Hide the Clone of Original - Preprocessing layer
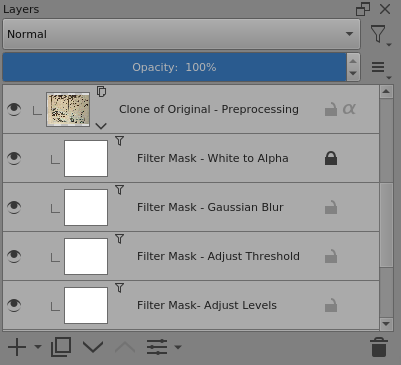This screenshot has height=365, width=401. point(14,109)
